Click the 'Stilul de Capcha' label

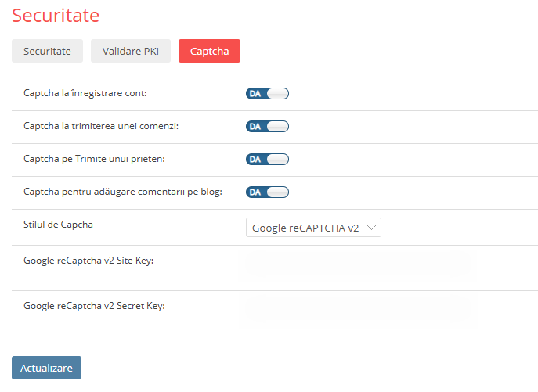click(x=59, y=225)
